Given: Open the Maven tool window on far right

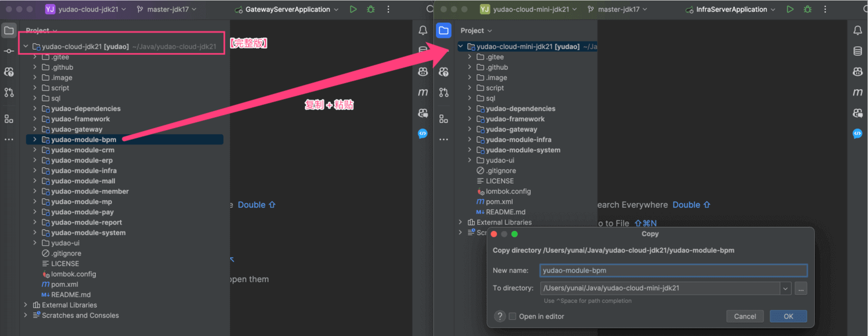Looking at the screenshot, I should 857,92.
